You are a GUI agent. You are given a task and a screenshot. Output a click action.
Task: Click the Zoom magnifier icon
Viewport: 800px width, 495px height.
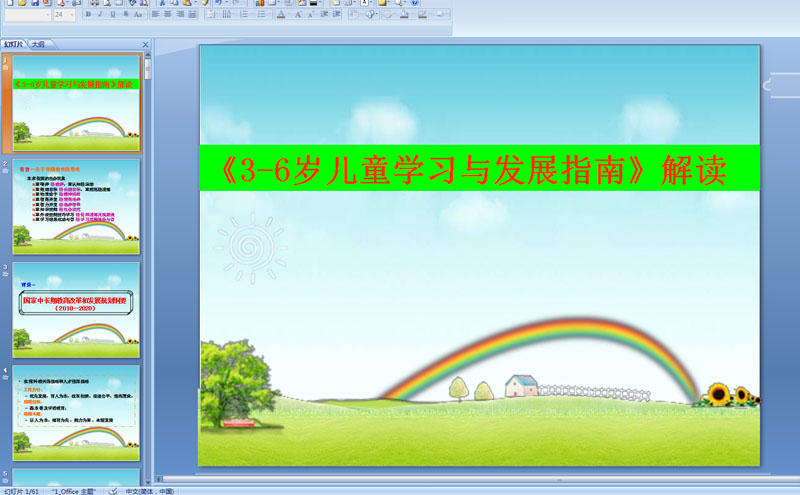pyautogui.click(x=398, y=3)
